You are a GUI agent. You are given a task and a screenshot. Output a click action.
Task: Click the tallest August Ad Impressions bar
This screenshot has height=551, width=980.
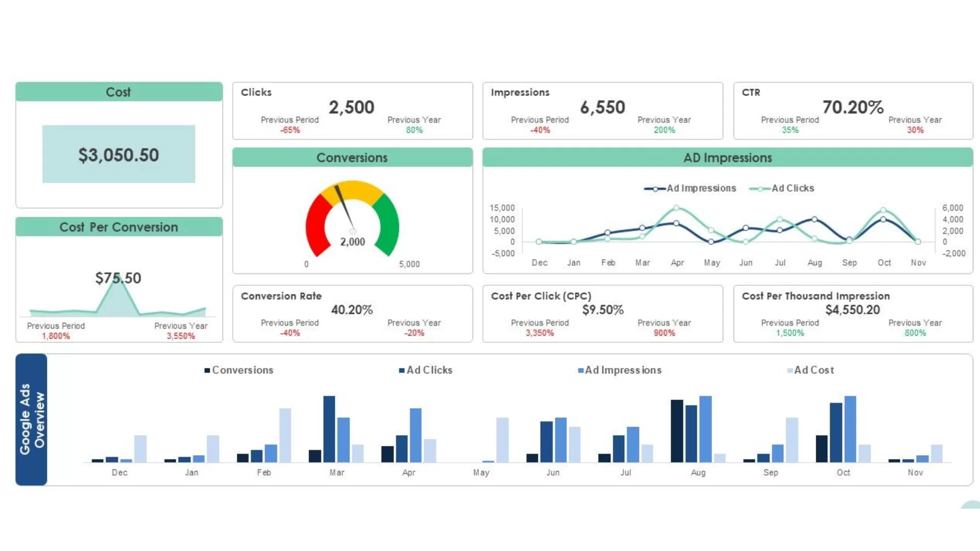705,429
